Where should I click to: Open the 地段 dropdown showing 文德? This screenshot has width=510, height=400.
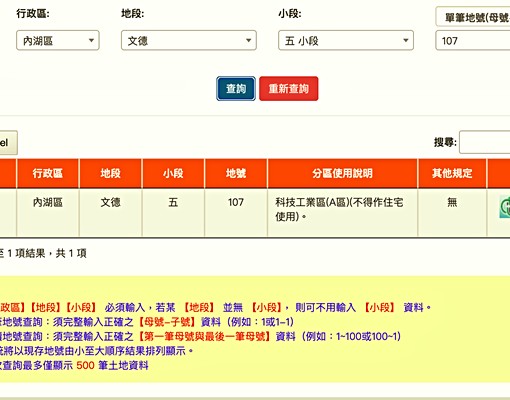coord(189,40)
